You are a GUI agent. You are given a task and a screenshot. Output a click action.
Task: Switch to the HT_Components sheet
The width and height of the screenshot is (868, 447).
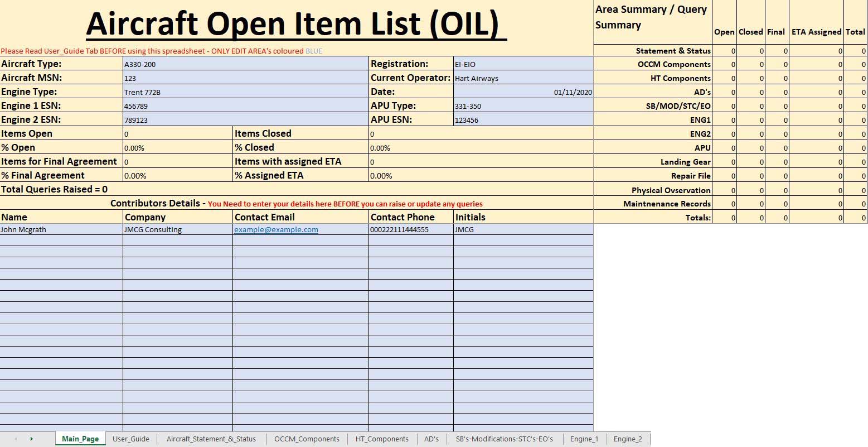pos(382,439)
